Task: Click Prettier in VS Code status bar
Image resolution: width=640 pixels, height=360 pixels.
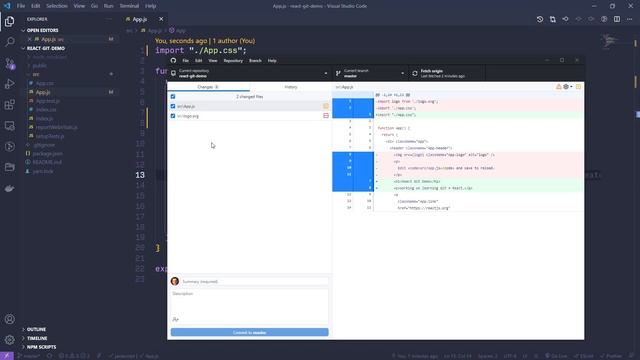Action: 611,356
